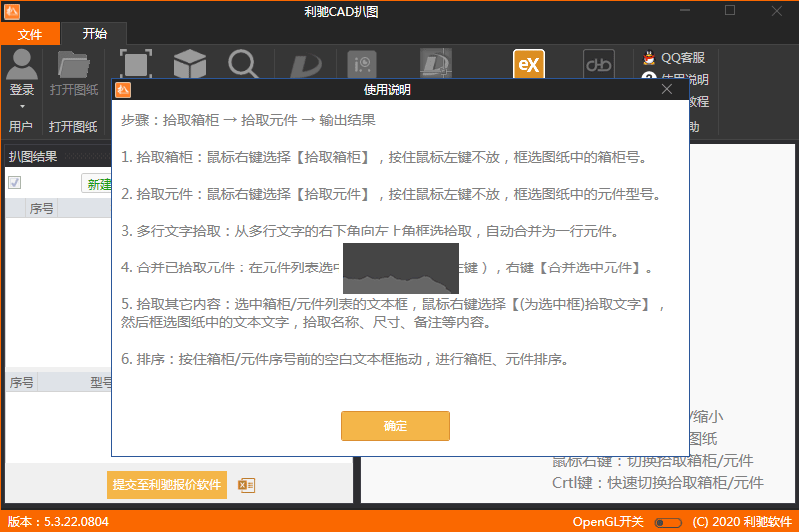Viewport: 799px width, 532px height.
Task: Click the QQ客服 label in the ribbon
Action: pyautogui.click(x=683, y=58)
